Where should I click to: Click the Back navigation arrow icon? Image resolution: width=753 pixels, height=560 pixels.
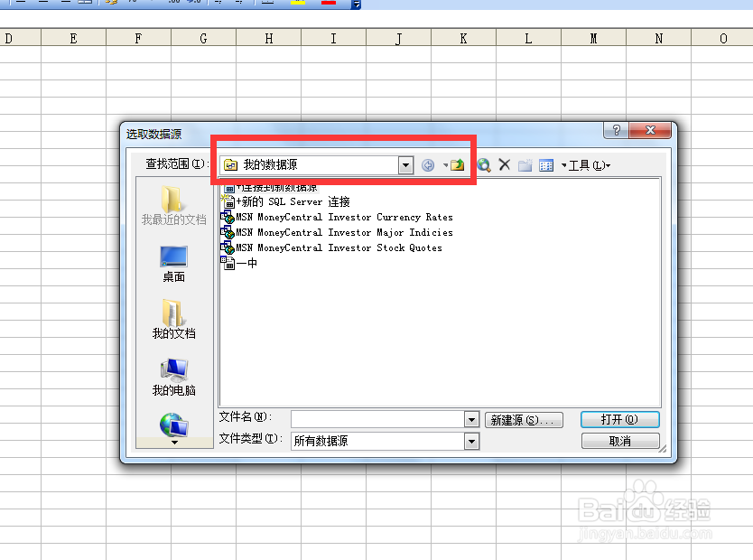[427, 165]
